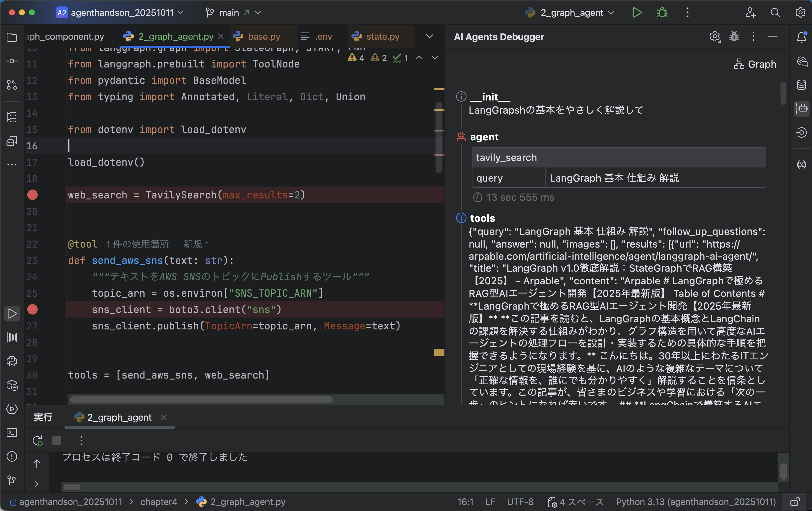
Task: Open the Commit tool window
Action: [x=12, y=61]
